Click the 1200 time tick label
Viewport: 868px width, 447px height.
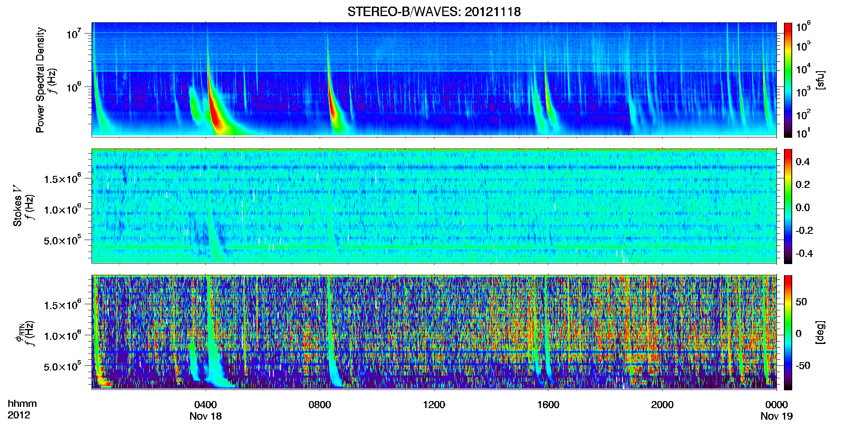434,404
